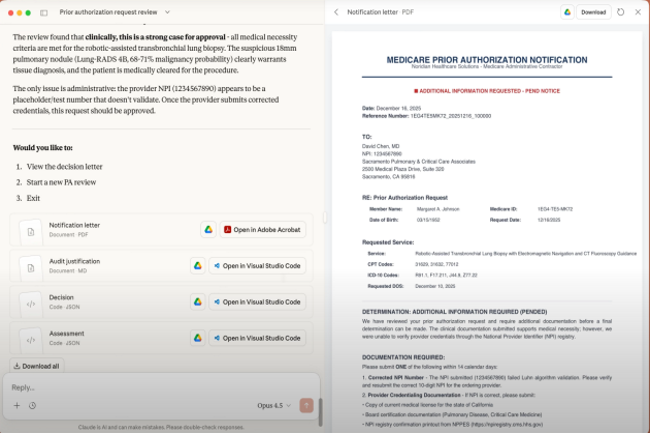The height and width of the screenshot is (433, 650).
Task: Refresh the document preview
Action: [621, 12]
